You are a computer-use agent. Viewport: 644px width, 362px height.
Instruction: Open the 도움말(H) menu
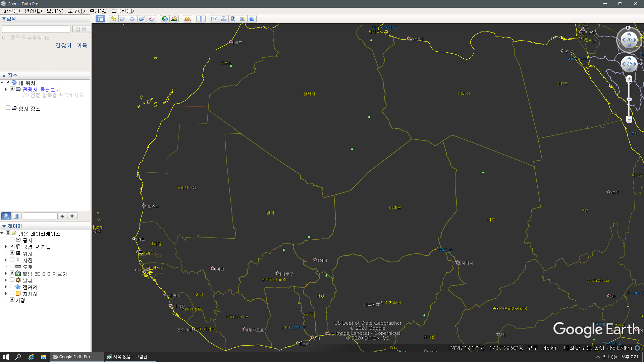[x=122, y=11]
